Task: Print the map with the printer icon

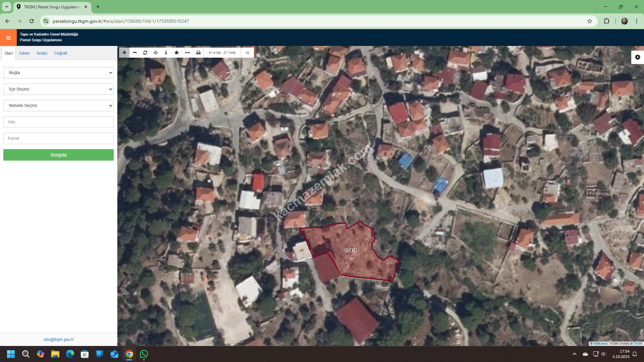Action: pyautogui.click(x=198, y=53)
